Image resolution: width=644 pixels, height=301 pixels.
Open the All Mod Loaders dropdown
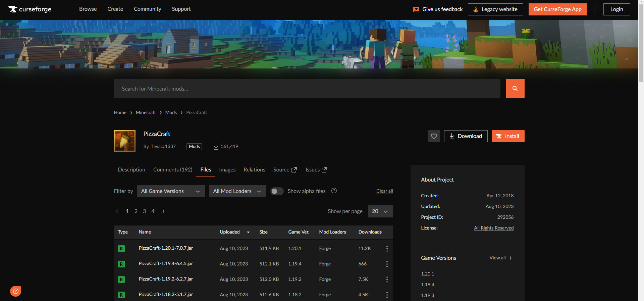(237, 191)
